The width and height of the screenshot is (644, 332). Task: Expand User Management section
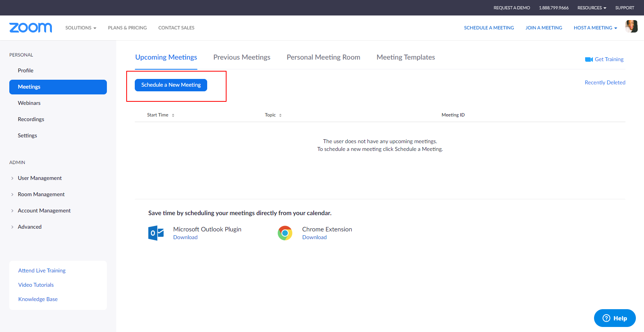tap(39, 178)
